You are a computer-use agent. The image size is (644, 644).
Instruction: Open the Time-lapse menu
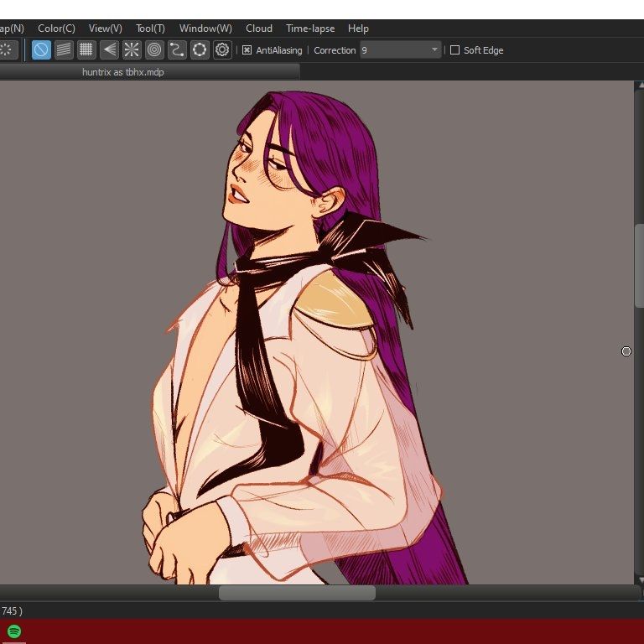(310, 29)
